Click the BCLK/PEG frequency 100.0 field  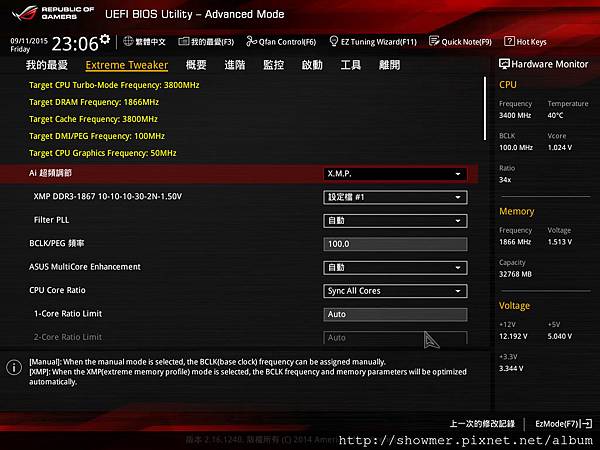coord(395,244)
